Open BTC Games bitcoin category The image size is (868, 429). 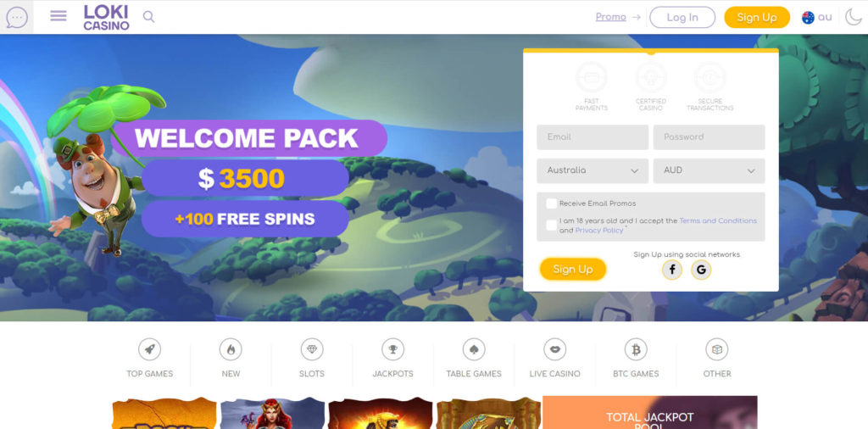tap(636, 358)
